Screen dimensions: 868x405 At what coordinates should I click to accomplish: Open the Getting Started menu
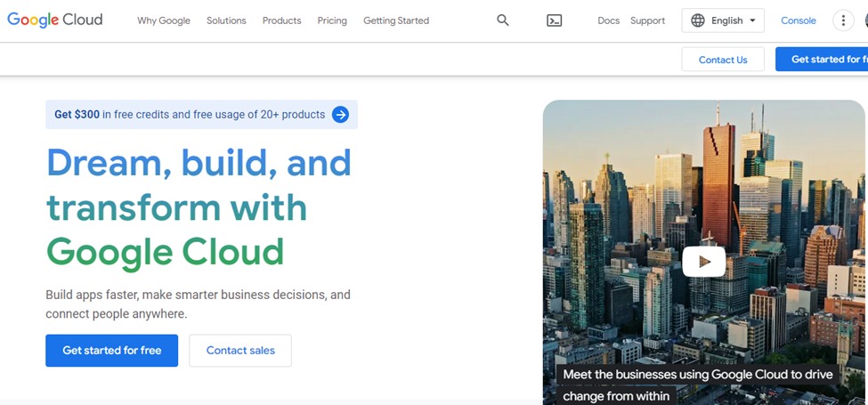tap(396, 20)
